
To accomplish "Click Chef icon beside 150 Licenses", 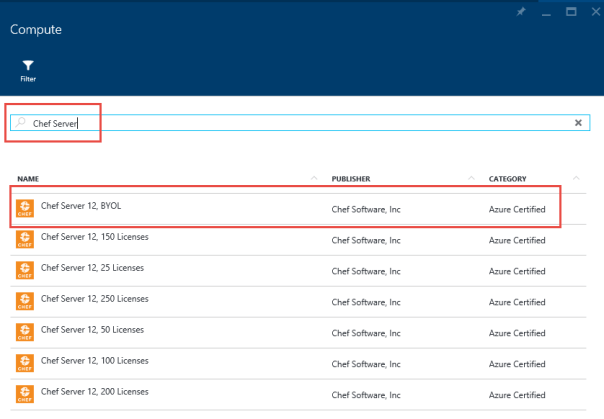I will [x=25, y=240].
